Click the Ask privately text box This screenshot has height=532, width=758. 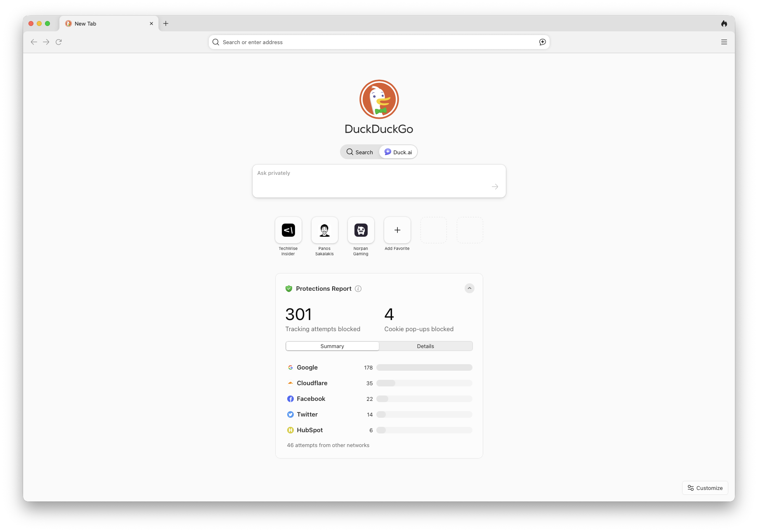[379, 181]
